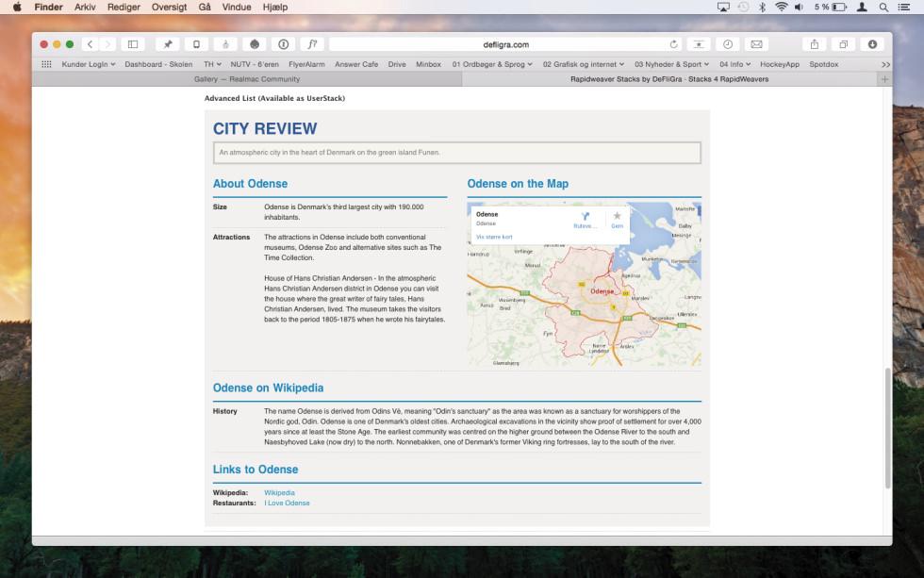Toggle the Safari sidebar button
The height and width of the screenshot is (578, 924).
click(133, 44)
